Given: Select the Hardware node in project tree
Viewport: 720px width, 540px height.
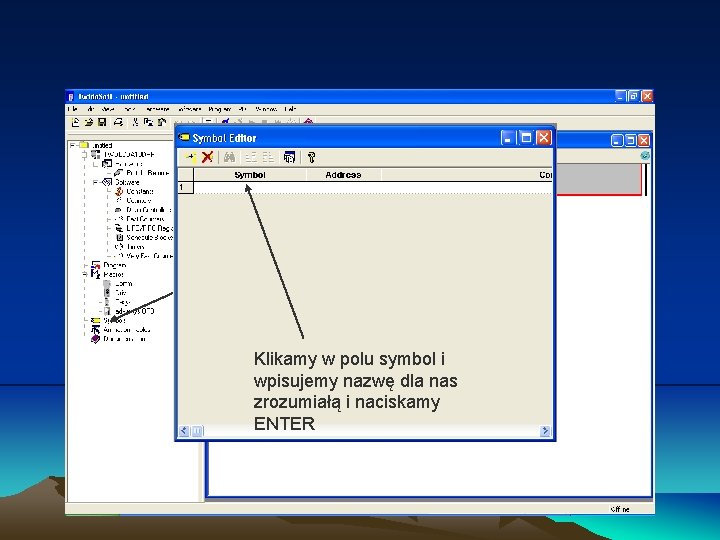Looking at the screenshot, I should click(x=129, y=164).
